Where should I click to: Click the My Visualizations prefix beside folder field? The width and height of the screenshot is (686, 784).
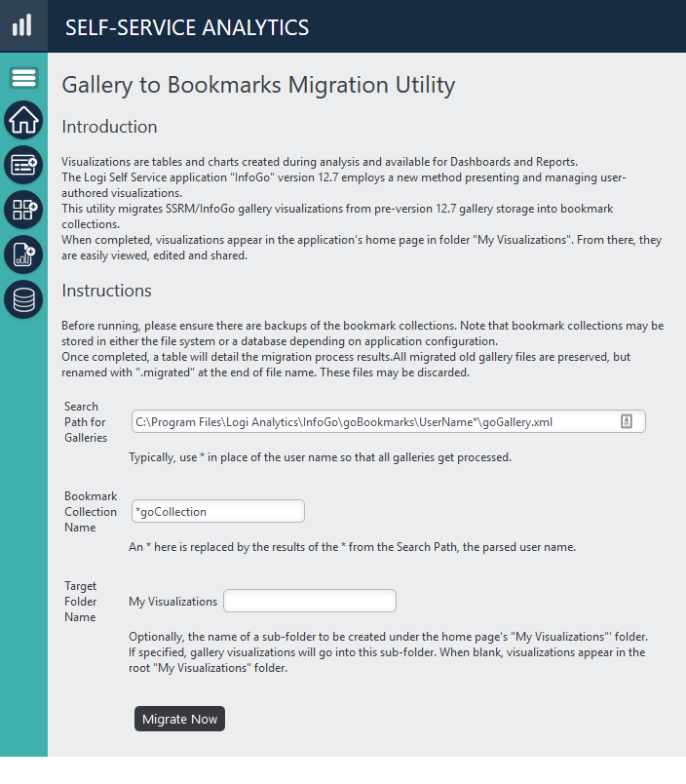(x=172, y=602)
